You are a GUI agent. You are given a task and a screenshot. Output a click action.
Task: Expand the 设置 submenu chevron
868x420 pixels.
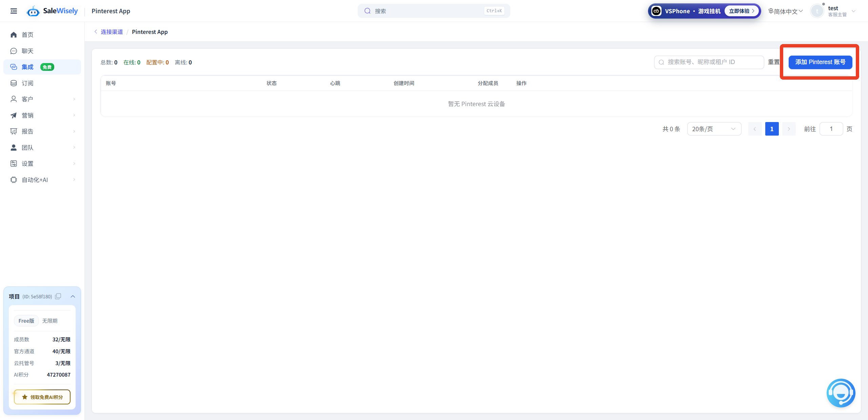(x=74, y=163)
